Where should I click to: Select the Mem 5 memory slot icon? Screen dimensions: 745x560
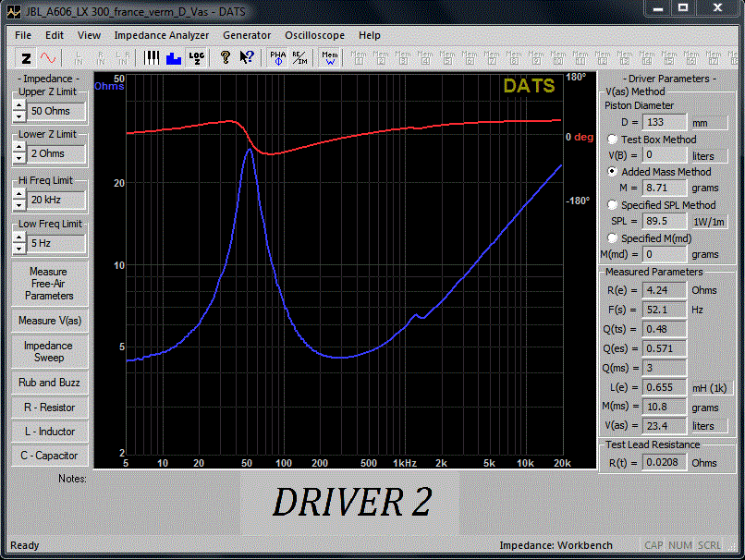(447, 58)
